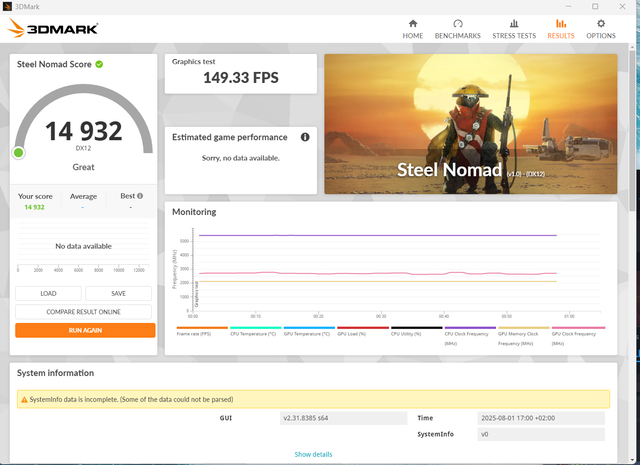
Task: Open the Stress Tests chart icon
Action: (514, 24)
